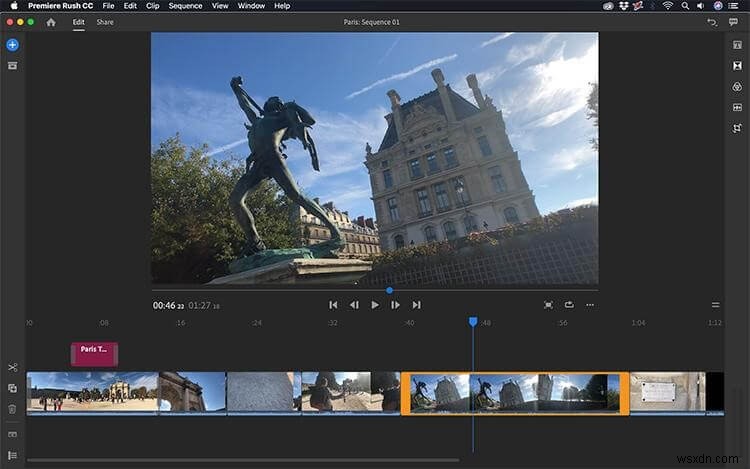Screen dimensions: 750x469
Task: Select the scissors Split tool
Action: coord(12,367)
